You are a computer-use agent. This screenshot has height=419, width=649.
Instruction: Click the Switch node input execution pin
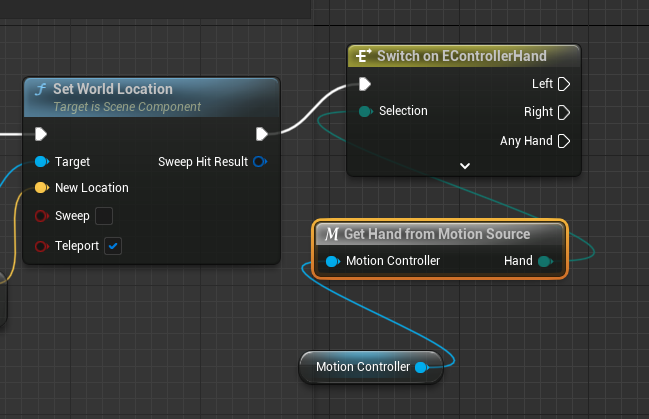[365, 84]
